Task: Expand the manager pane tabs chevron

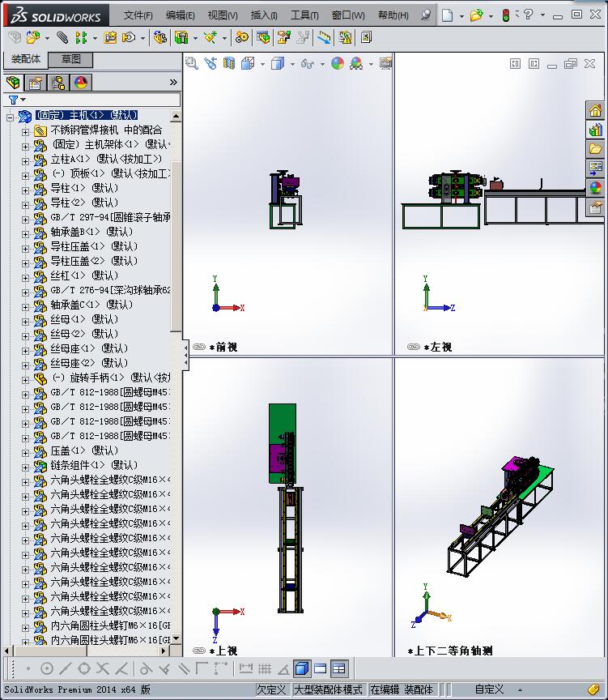Action: [173, 82]
